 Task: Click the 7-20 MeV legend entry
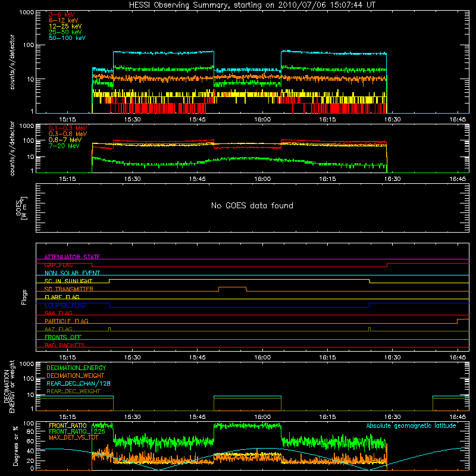click(64, 146)
